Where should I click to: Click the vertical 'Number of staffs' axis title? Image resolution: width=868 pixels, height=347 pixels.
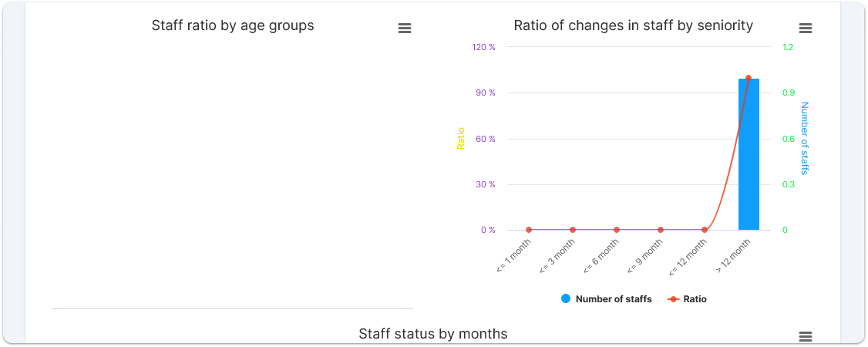click(x=805, y=139)
